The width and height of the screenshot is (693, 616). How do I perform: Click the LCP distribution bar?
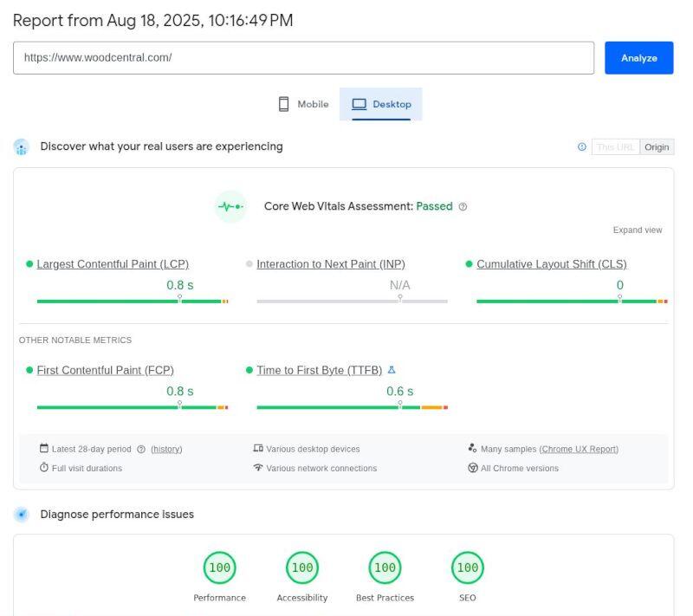(x=133, y=302)
